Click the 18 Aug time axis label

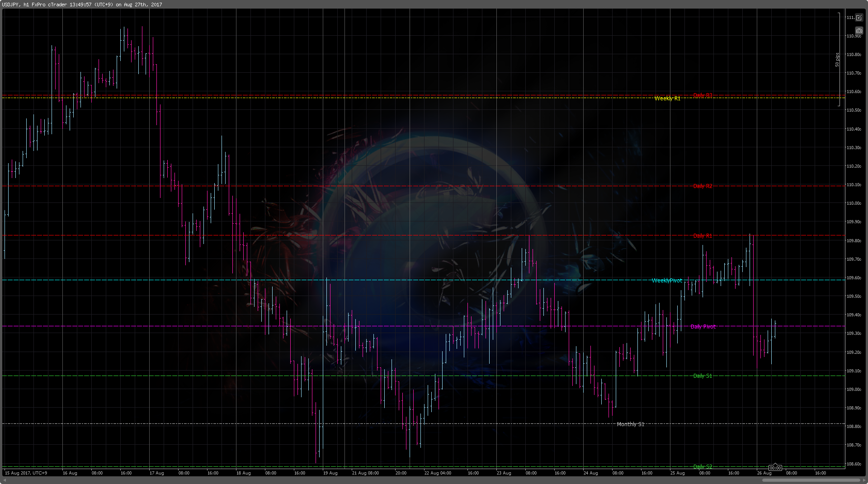pos(243,473)
